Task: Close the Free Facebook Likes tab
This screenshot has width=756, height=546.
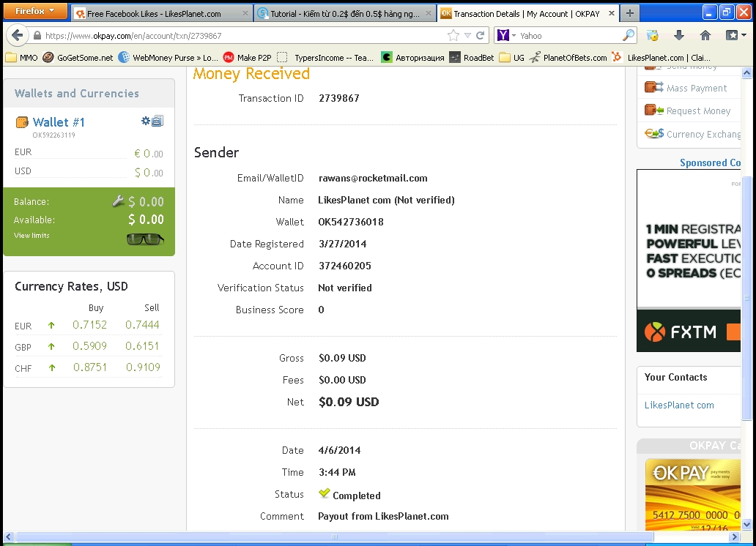Action: pos(245,13)
